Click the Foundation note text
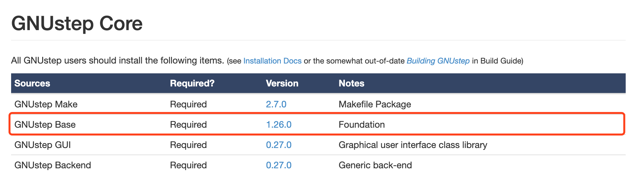 [x=362, y=124]
